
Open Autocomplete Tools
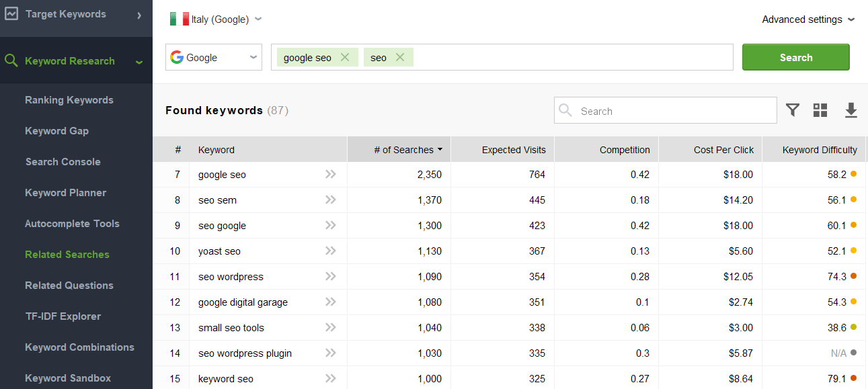tap(72, 224)
